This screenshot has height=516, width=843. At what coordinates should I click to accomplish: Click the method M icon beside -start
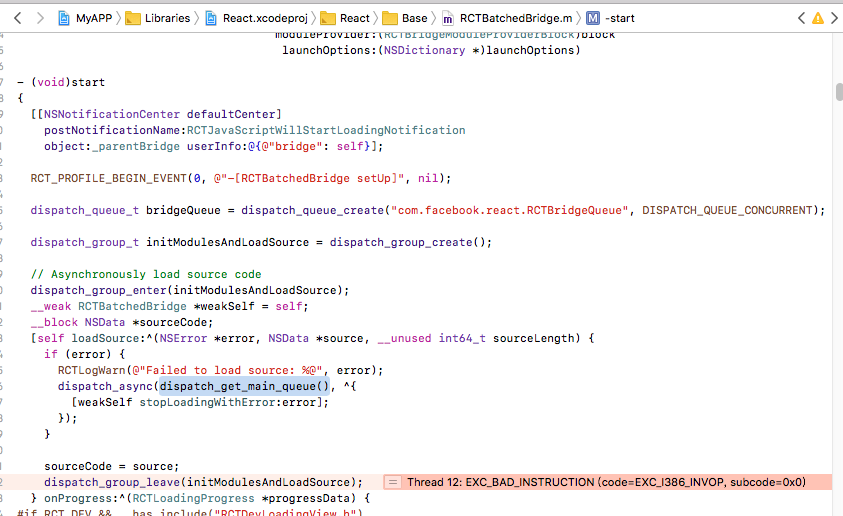pos(592,18)
